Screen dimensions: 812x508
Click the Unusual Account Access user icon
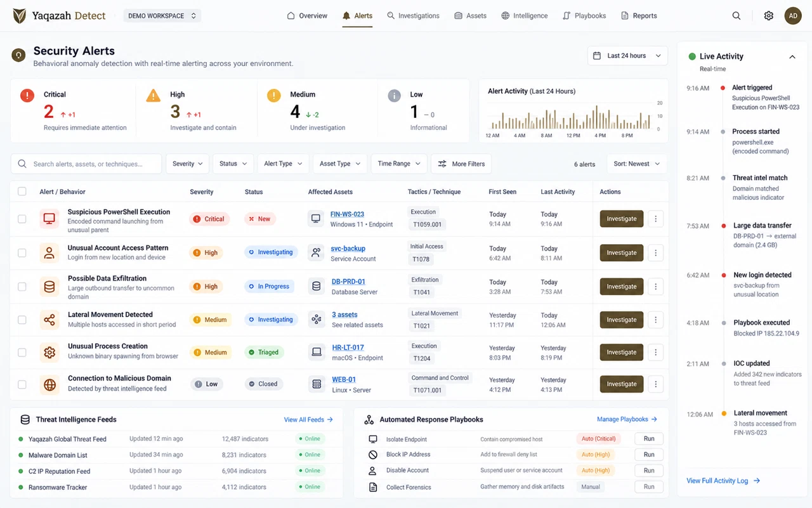coord(49,253)
